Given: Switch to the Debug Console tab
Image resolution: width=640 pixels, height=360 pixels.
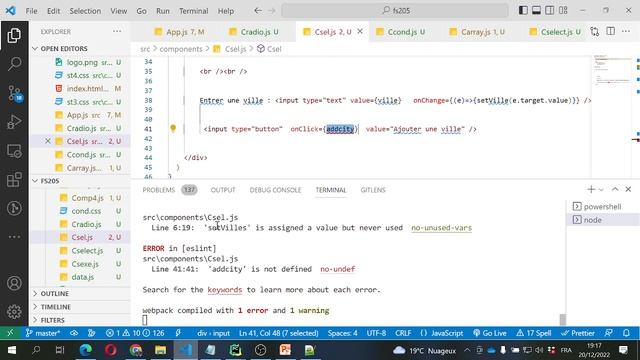Looking at the screenshot, I should coord(275,190).
